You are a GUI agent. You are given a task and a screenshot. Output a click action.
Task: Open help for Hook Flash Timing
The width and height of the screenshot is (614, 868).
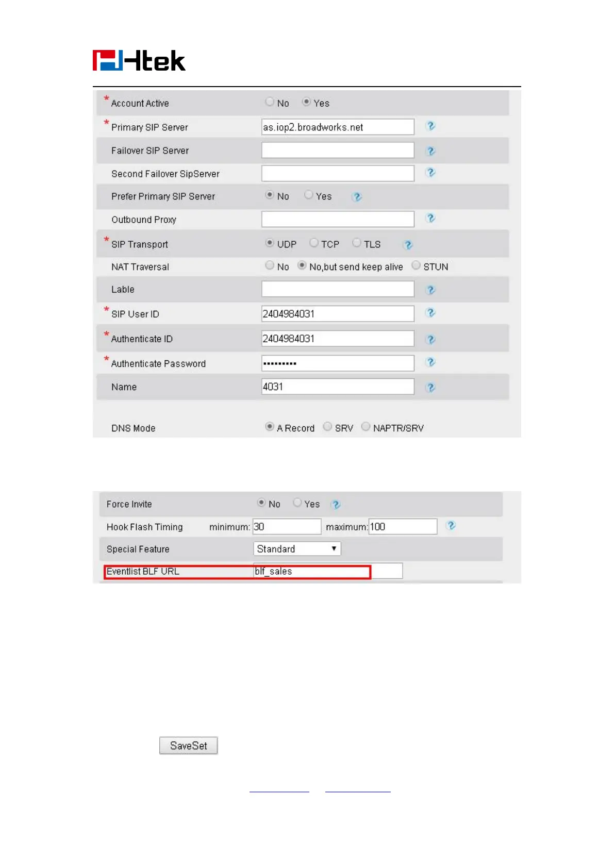[x=451, y=526]
